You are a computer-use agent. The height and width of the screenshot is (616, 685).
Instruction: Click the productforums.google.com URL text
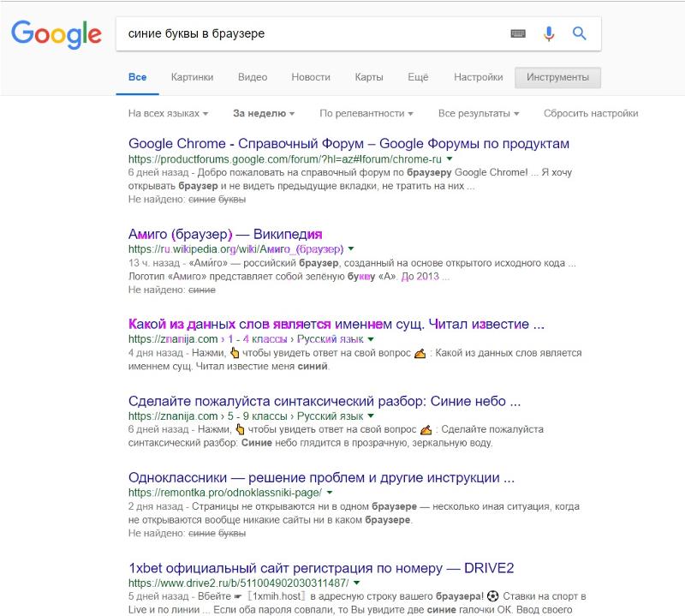(285, 159)
